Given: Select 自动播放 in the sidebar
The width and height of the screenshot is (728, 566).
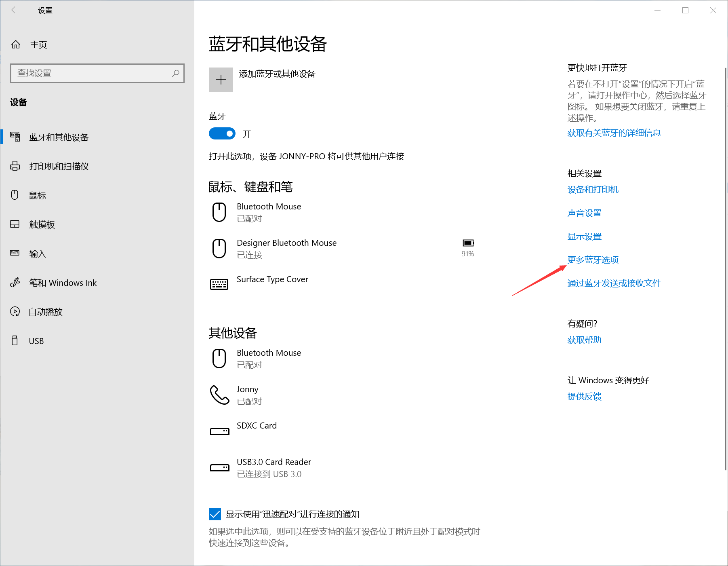Looking at the screenshot, I should [x=45, y=312].
